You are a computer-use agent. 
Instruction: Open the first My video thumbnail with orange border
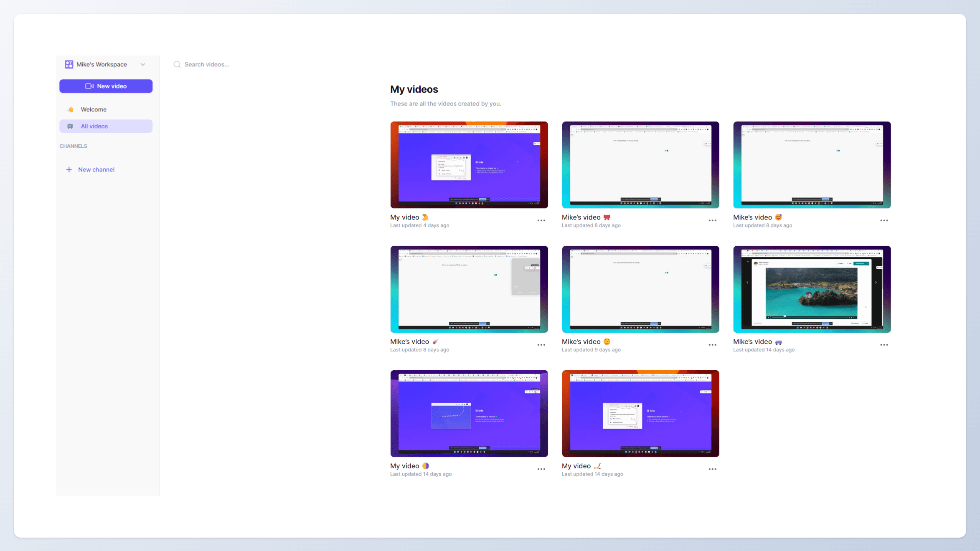469,165
